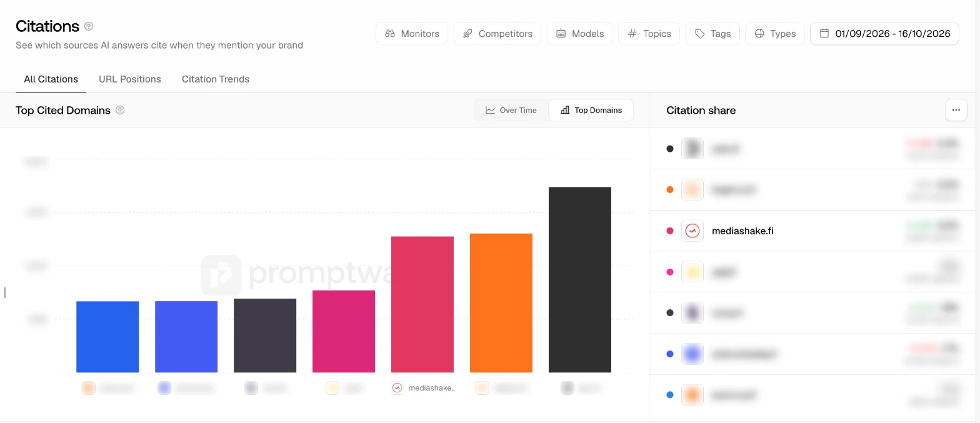Go to the URL Positions tab
980x423 pixels.
(130, 79)
